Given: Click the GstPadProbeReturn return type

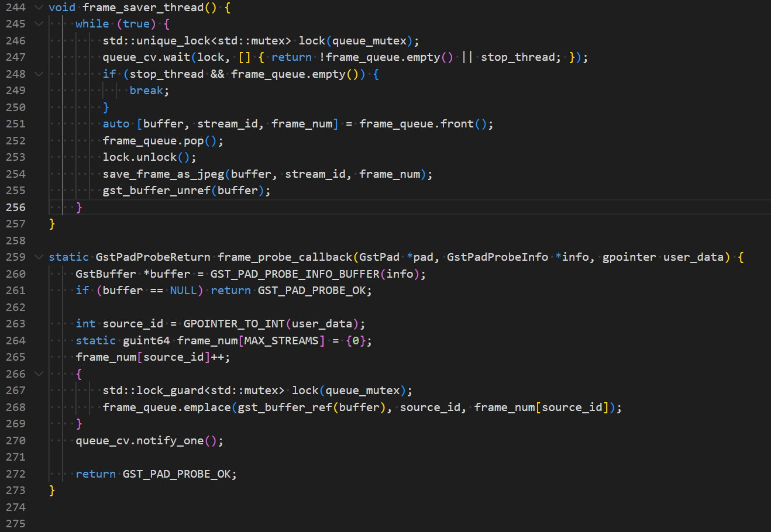Looking at the screenshot, I should tap(153, 257).
